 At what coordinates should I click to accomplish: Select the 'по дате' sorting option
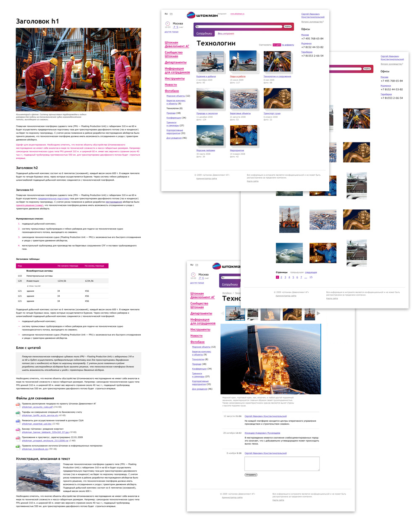coord(277,45)
